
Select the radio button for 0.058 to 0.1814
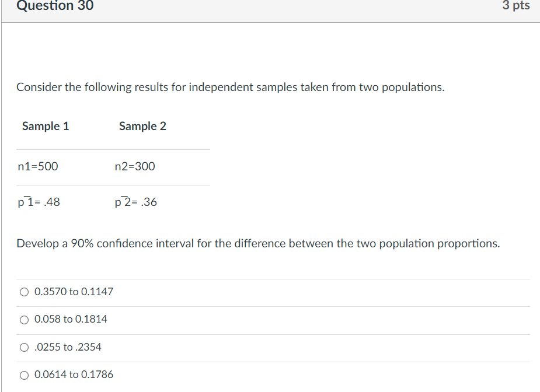point(24,320)
